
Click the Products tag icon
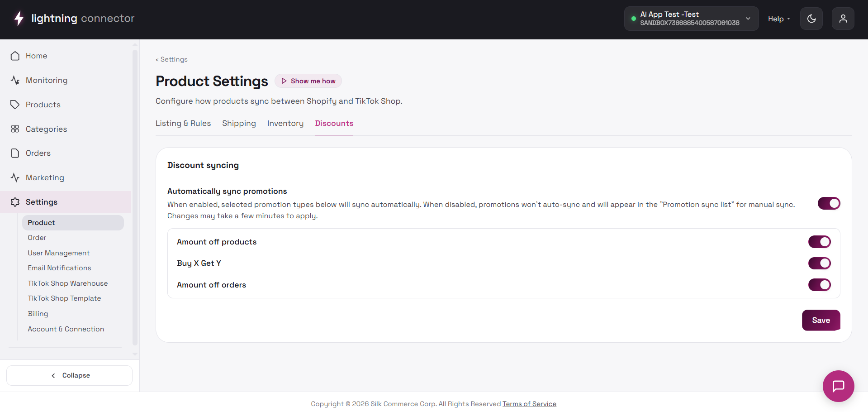click(15, 105)
